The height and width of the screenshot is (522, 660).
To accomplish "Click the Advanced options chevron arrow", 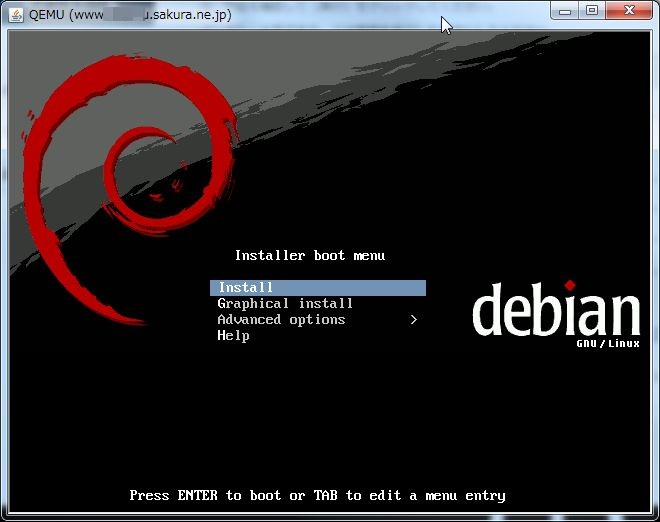I will click(414, 320).
